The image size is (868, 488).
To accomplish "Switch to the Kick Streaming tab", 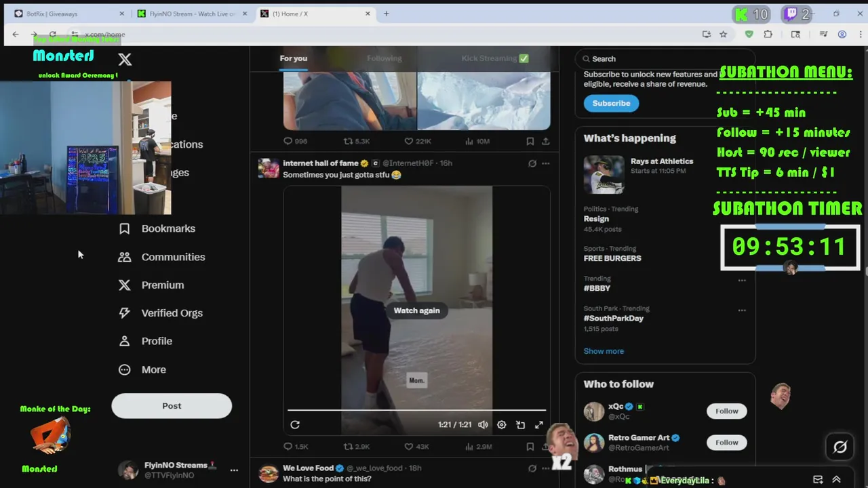I will pos(495,58).
